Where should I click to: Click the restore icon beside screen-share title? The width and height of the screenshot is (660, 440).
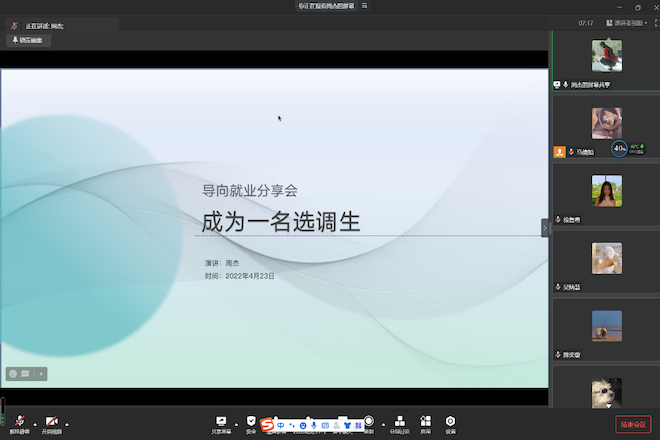point(364,6)
